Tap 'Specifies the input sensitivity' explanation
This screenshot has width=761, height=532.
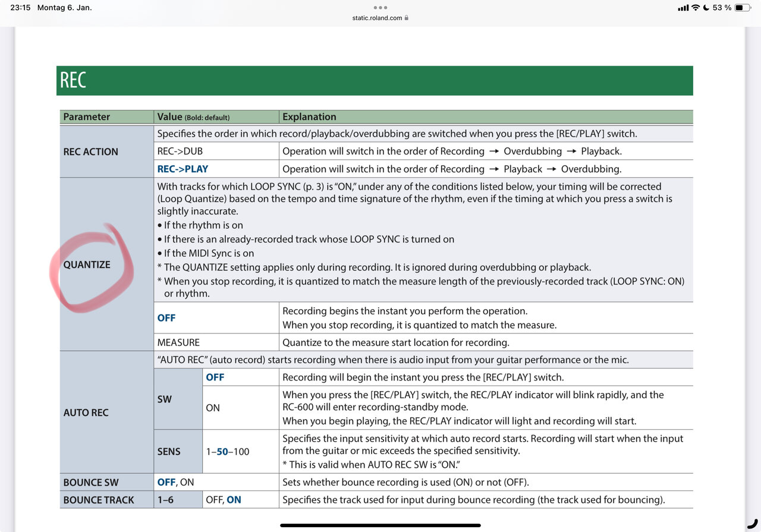[483, 445]
